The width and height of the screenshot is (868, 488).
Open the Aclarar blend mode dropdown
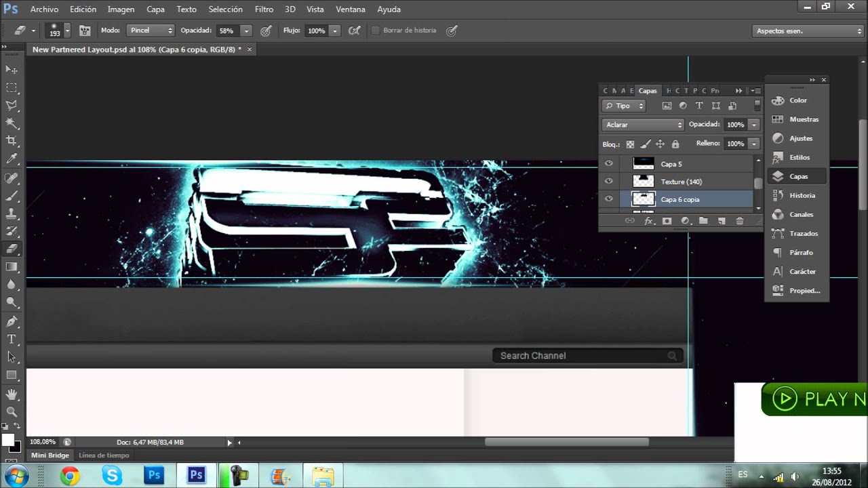pos(643,125)
